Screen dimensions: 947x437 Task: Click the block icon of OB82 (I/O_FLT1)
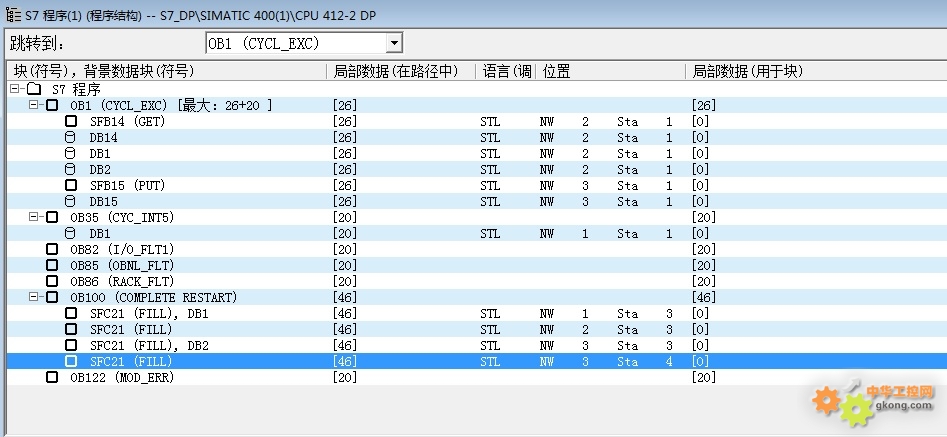pyautogui.click(x=53, y=249)
